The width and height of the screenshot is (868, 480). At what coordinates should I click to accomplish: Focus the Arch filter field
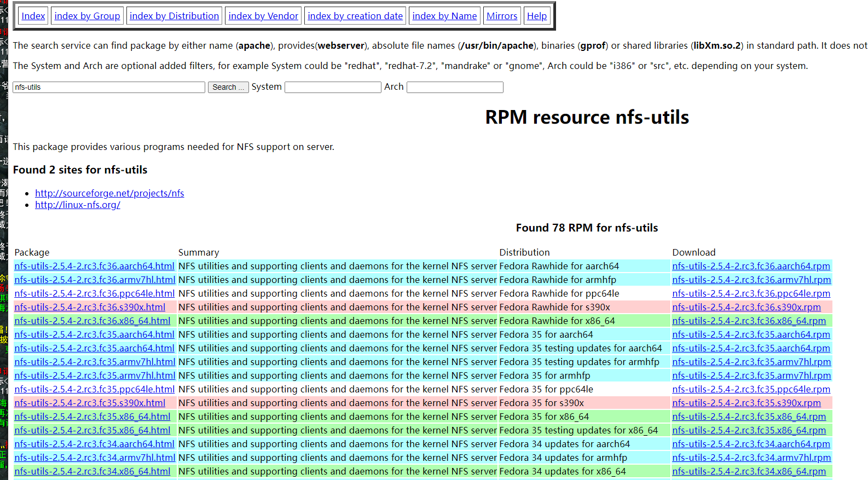[455, 87]
